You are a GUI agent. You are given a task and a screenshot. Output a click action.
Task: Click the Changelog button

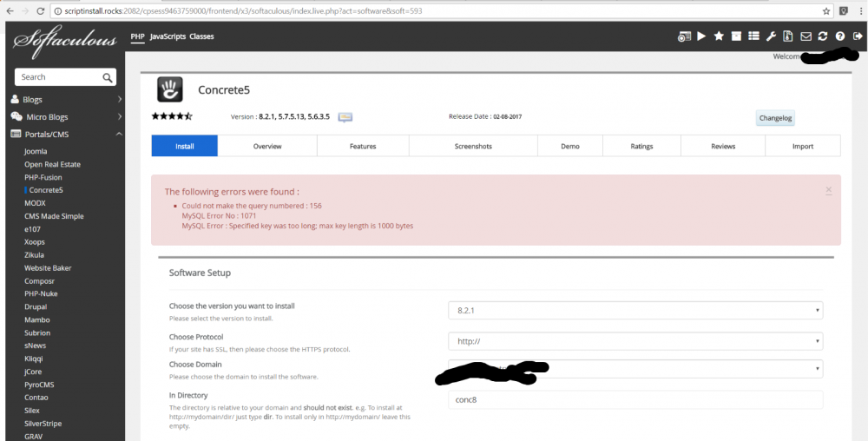[x=775, y=118]
